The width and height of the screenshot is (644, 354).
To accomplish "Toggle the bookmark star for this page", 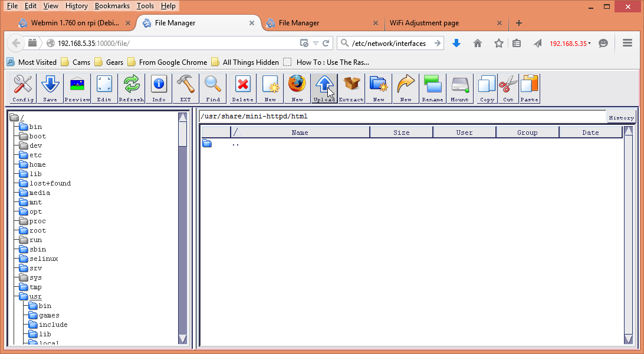I will point(498,43).
